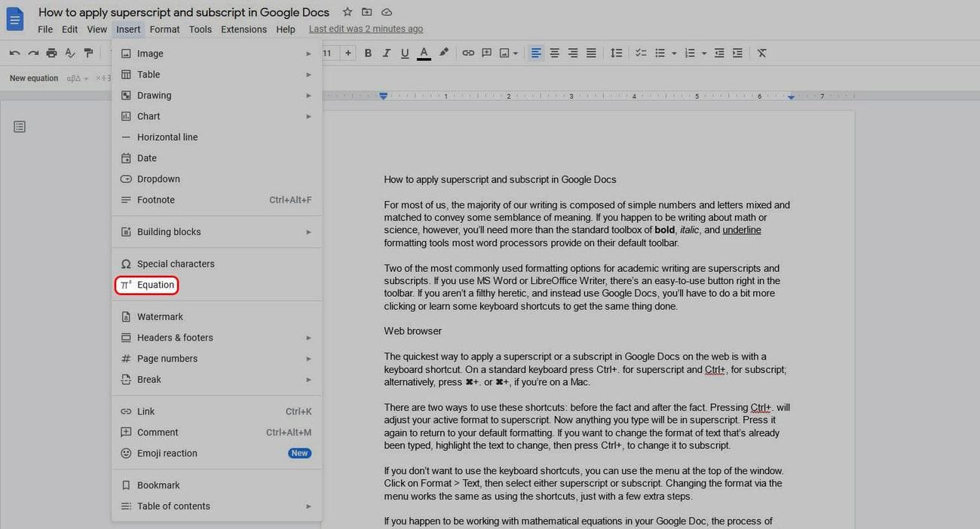Apply italic formatting
Viewport: 980px width, 529px height.
click(386, 53)
